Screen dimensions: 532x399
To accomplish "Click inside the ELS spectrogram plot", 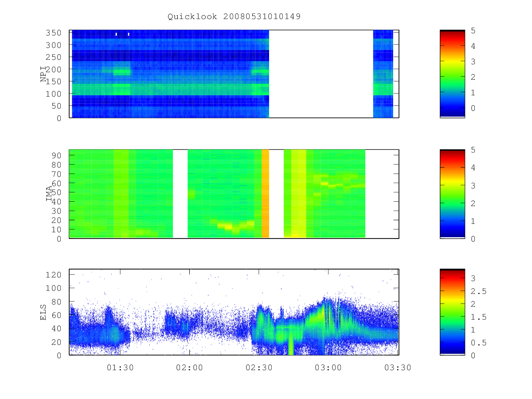I will [234, 312].
